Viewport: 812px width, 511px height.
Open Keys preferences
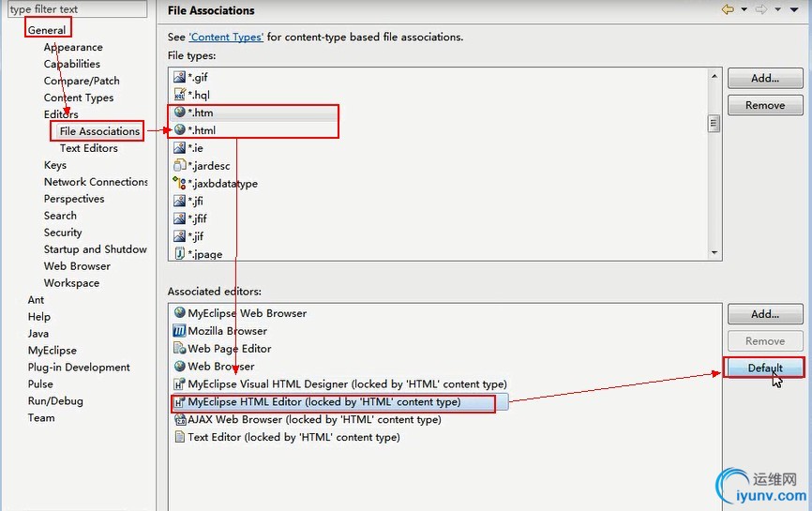55,165
